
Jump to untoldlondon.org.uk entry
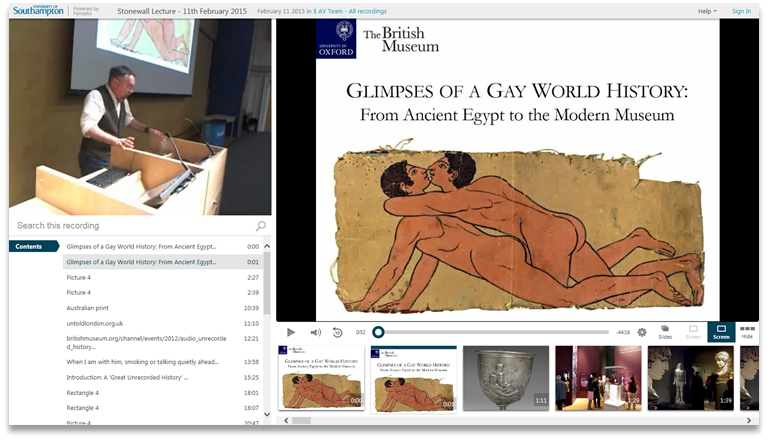click(163, 323)
